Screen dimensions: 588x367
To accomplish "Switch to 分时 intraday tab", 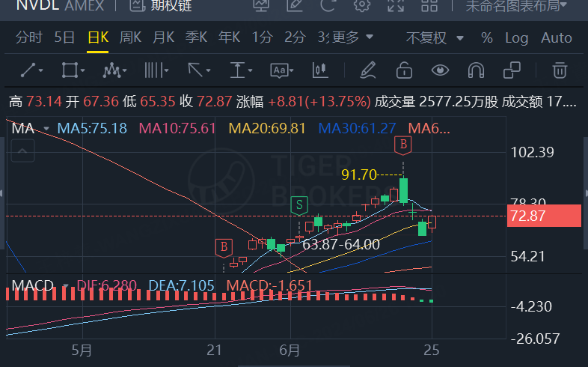I will click(29, 37).
